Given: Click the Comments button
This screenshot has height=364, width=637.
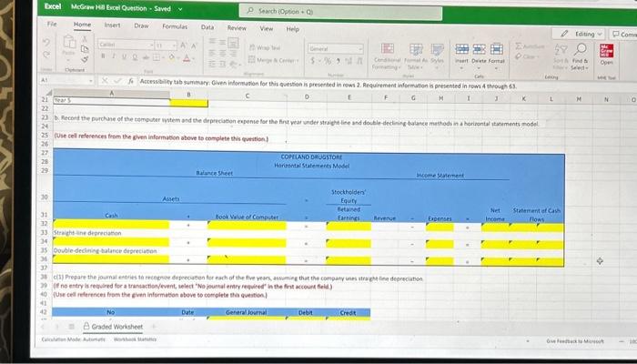Looking at the screenshot, I should tap(623, 35).
